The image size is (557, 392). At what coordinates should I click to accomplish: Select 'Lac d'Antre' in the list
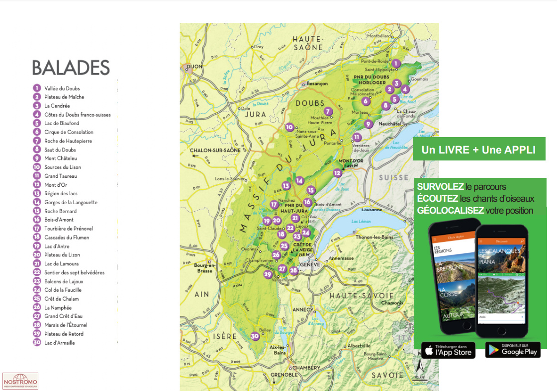click(57, 246)
